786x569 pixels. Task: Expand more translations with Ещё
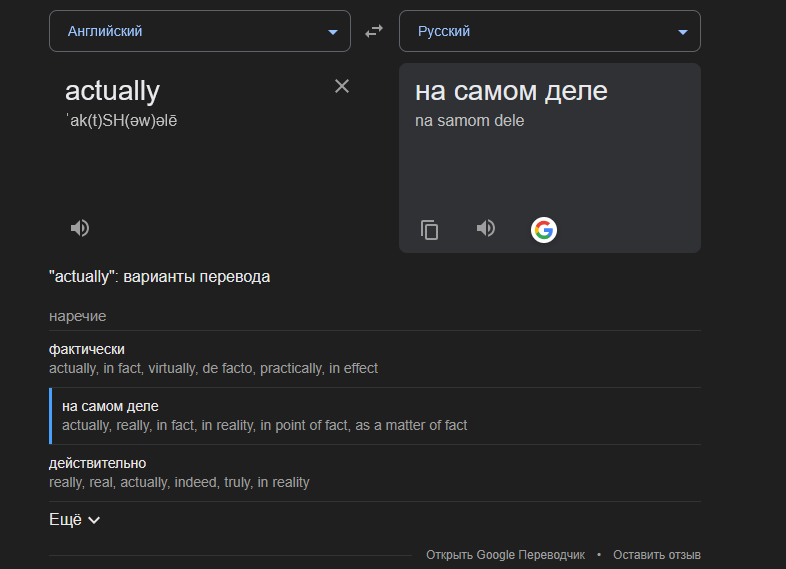click(75, 519)
